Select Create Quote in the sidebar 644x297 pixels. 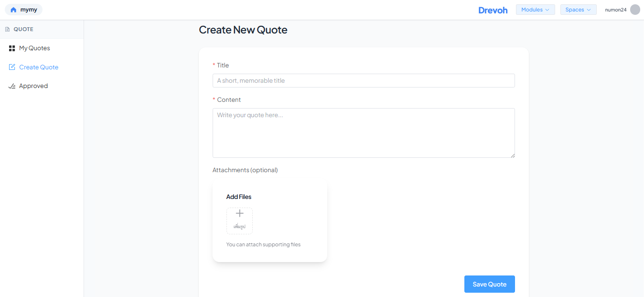click(38, 67)
